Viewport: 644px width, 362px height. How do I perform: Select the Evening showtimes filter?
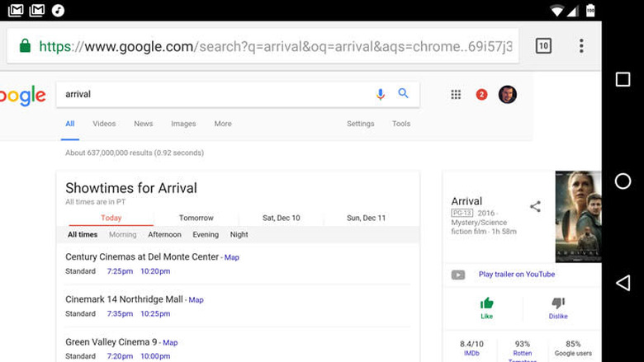pos(206,235)
